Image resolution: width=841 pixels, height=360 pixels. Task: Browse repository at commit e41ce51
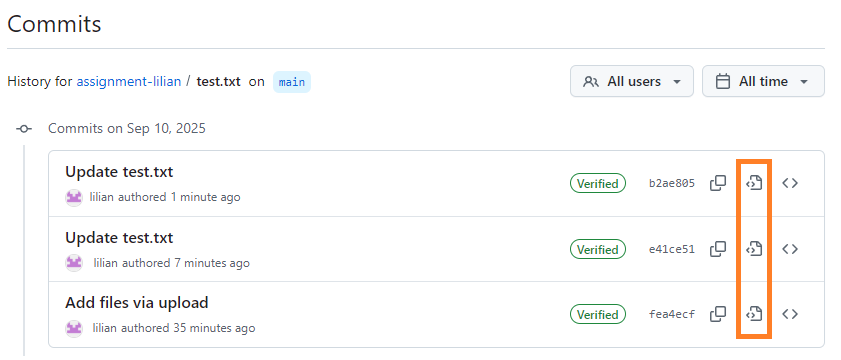click(x=790, y=249)
